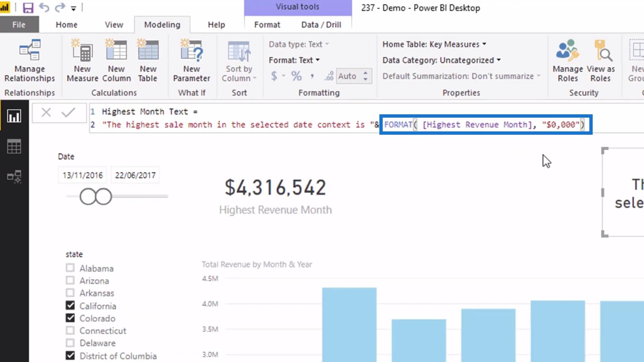Viewport: 644px width, 362px height.
Task: Expand Default Summarization dropdown
Action: click(462, 76)
